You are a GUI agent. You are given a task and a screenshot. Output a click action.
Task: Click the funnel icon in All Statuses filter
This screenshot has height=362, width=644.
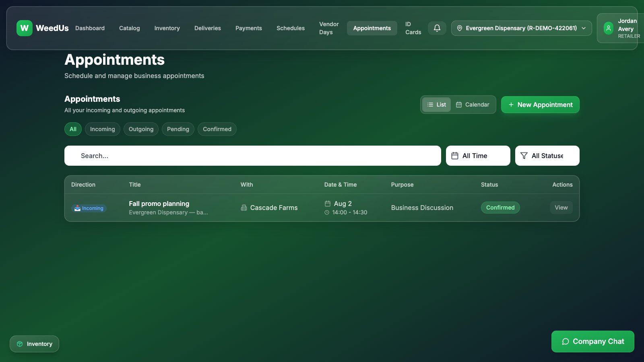[524, 156]
